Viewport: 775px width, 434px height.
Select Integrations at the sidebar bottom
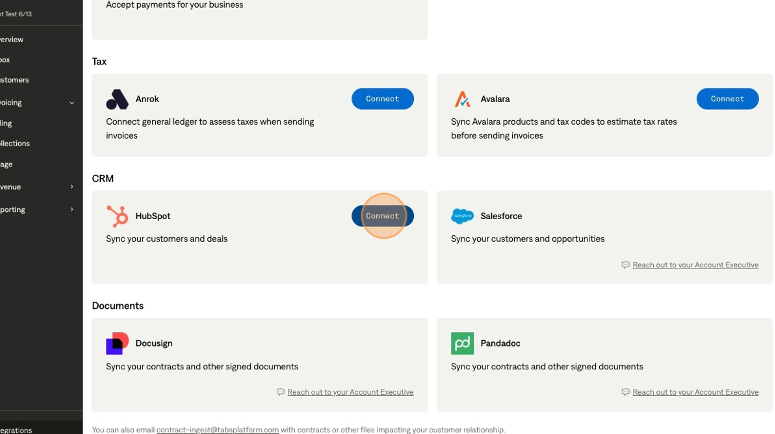pyautogui.click(x=16, y=430)
